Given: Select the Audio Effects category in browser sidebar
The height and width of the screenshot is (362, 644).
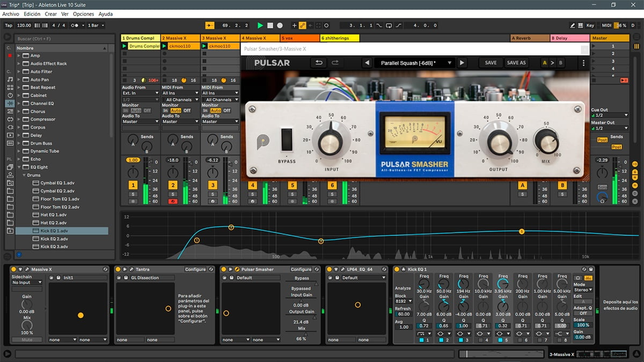Looking at the screenshot, I should coord(10,103).
